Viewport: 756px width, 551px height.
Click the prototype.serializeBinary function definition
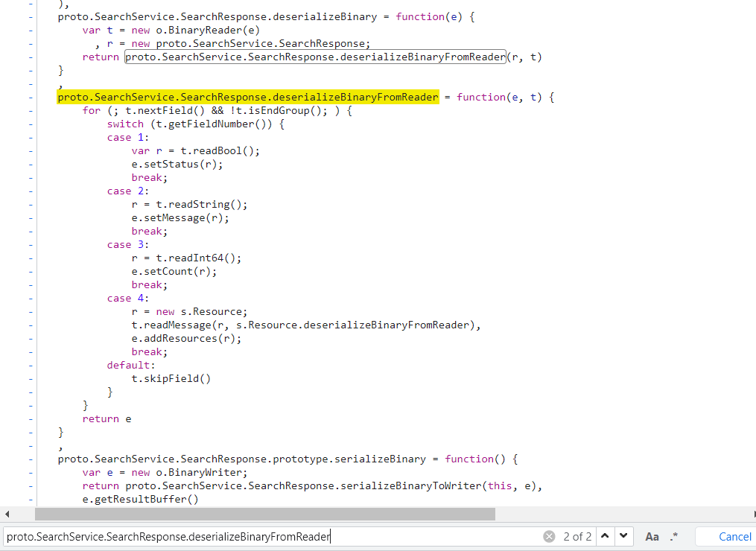coord(288,459)
